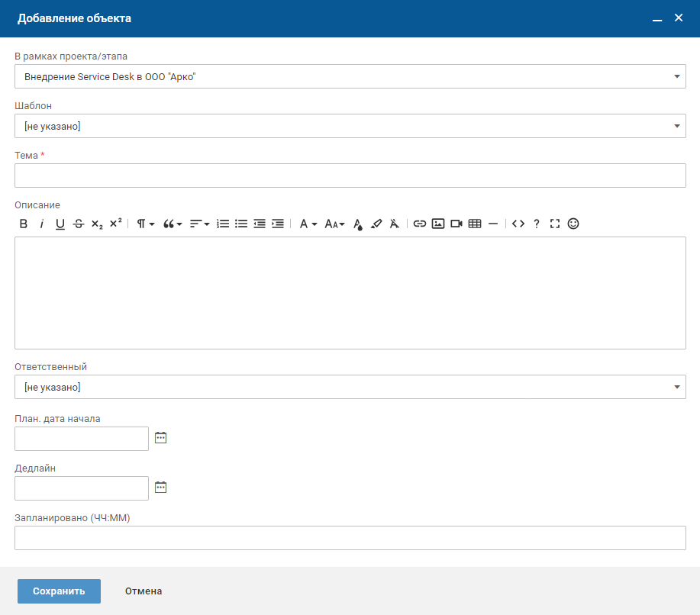Insert a table icon
This screenshot has height=615, width=700.
[475, 224]
